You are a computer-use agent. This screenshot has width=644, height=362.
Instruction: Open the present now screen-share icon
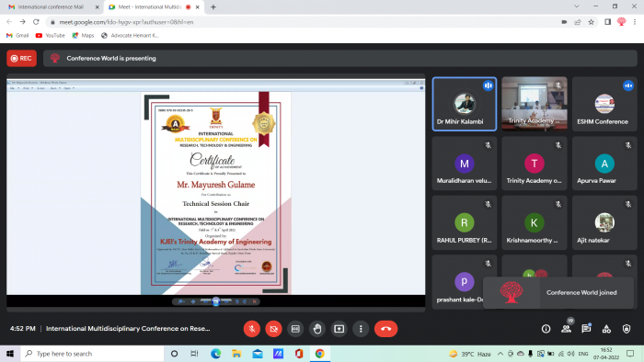[339, 329]
